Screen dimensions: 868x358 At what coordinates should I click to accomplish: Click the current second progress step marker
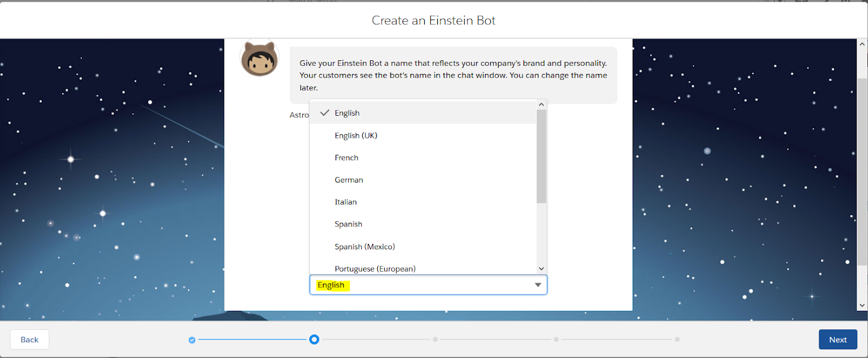pos(314,340)
